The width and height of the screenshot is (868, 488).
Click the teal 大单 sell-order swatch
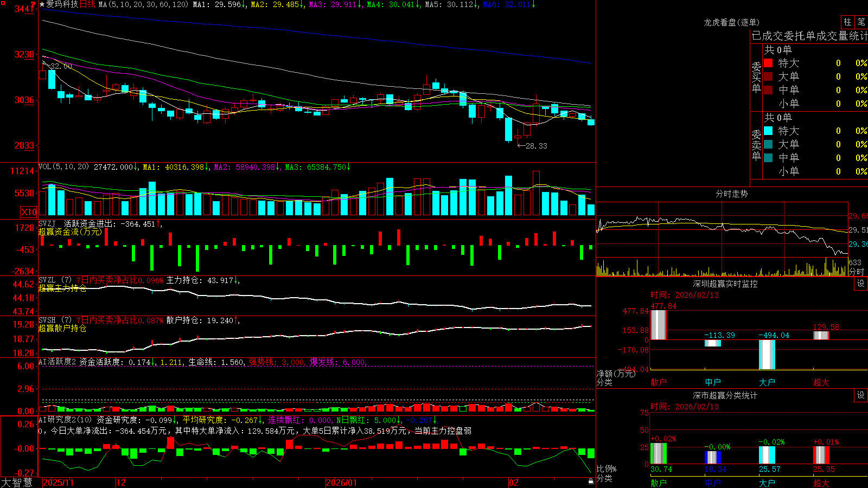768,144
